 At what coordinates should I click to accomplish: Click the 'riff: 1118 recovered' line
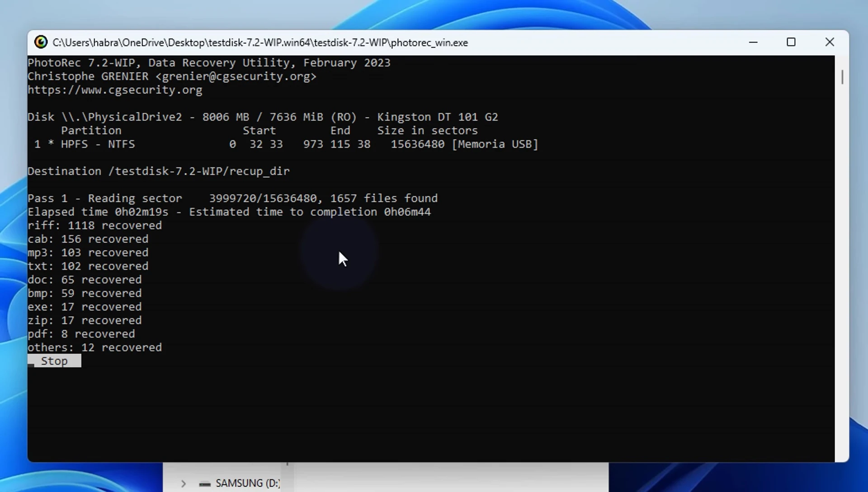[94, 226]
